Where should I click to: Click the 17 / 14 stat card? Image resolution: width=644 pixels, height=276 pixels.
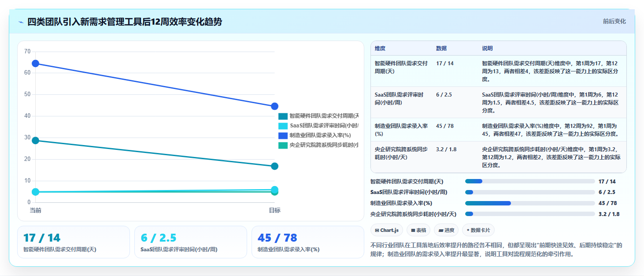[x=74, y=242]
